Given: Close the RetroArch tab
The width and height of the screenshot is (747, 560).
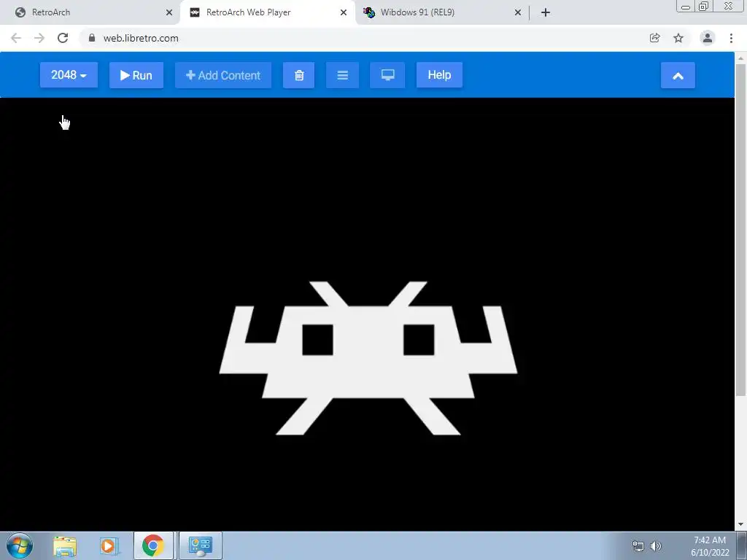Looking at the screenshot, I should tap(169, 12).
